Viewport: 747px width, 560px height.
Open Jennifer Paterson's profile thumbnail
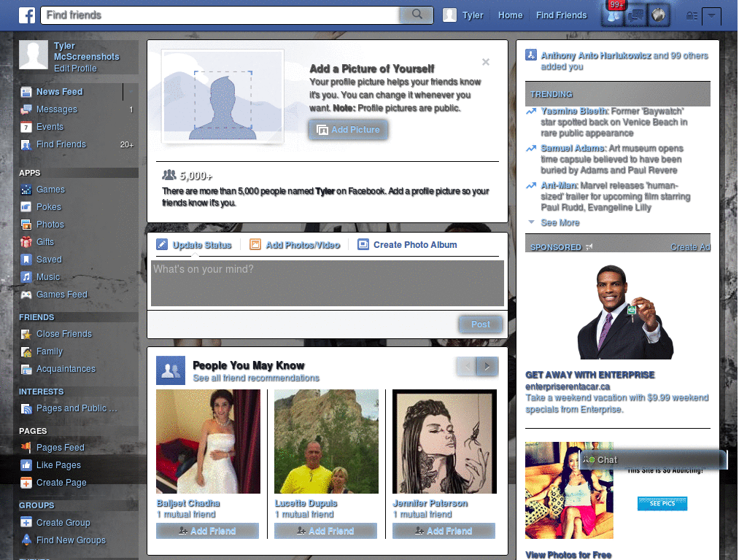pos(444,441)
